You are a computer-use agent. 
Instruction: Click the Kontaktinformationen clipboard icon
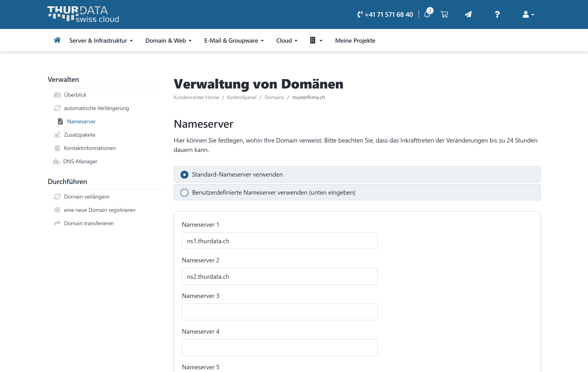(57, 148)
